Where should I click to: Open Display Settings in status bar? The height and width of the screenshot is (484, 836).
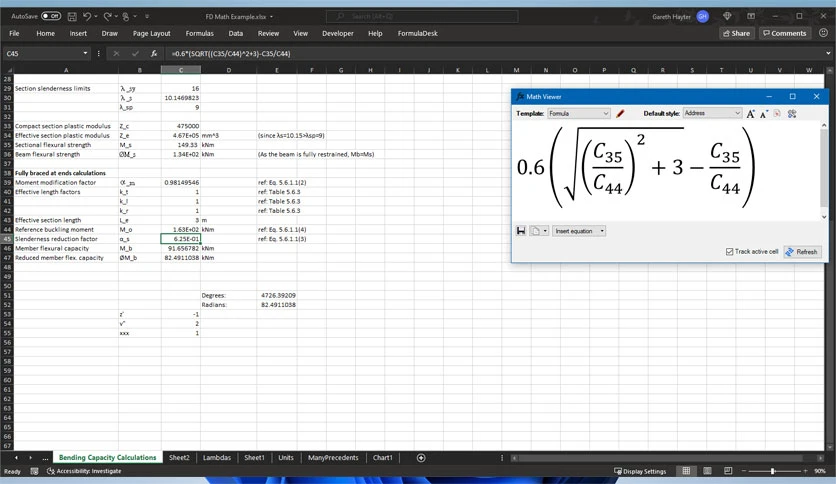[x=640, y=471]
